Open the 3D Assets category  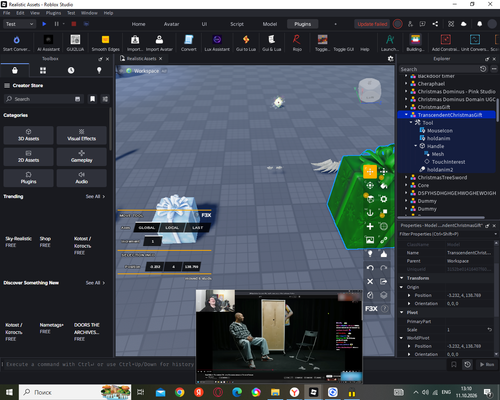tap(28, 135)
